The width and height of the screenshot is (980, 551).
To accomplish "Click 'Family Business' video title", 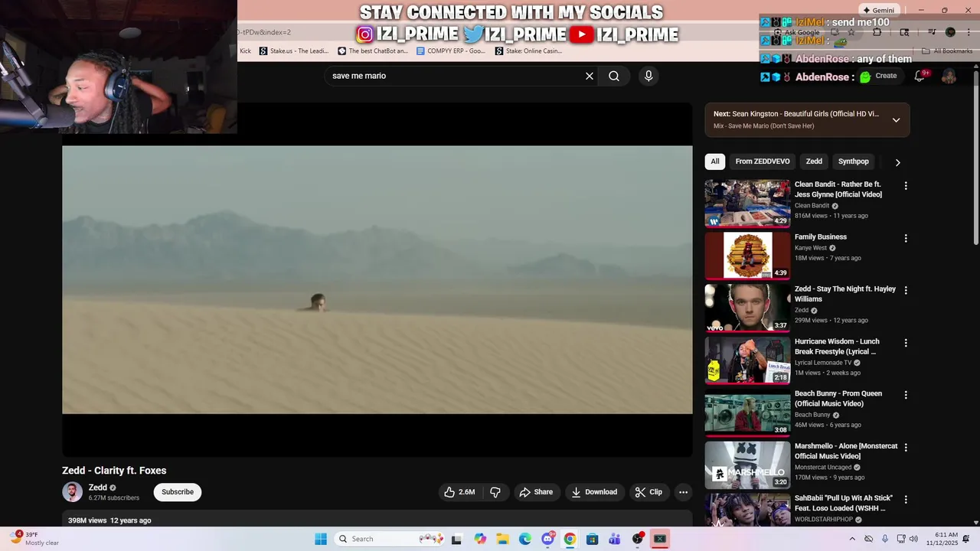I will [821, 237].
